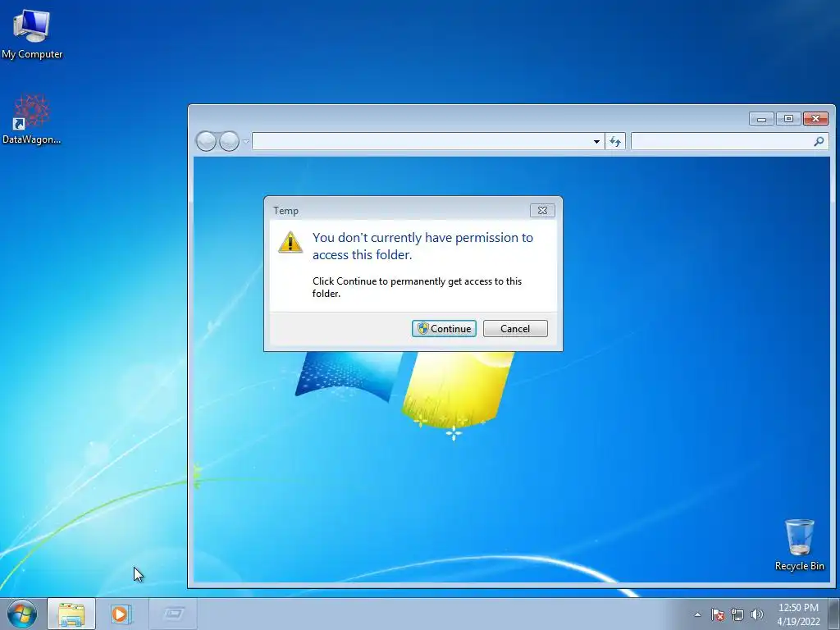Click the third taskbar program button
Image resolution: width=840 pixels, height=630 pixels.
point(172,614)
